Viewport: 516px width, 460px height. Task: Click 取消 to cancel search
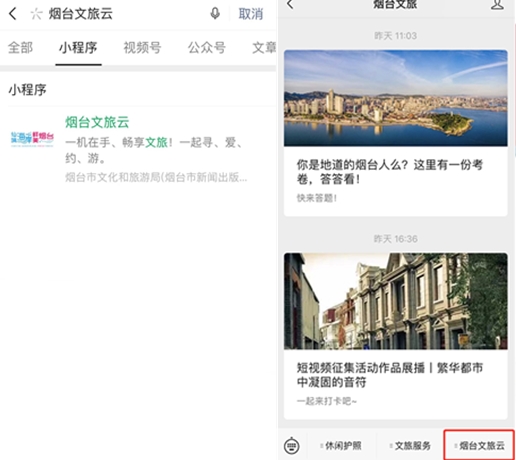coord(251,14)
